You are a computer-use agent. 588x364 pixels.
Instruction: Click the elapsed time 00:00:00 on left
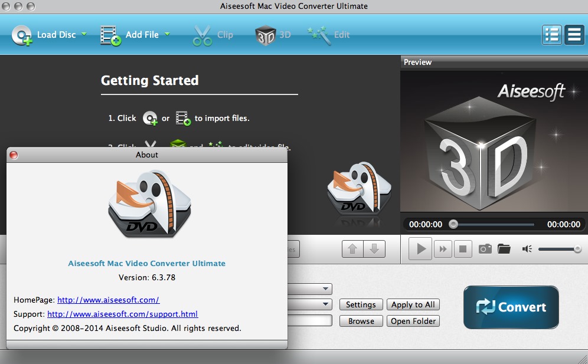coord(425,225)
